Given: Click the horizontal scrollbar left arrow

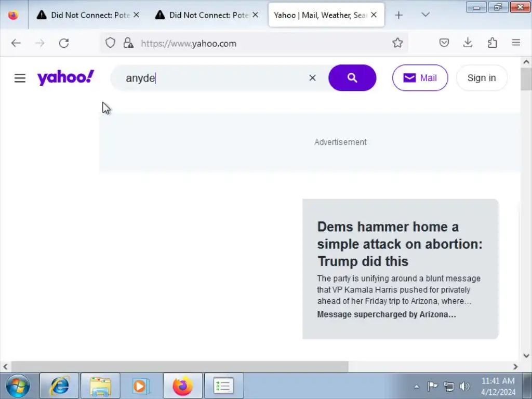Looking at the screenshot, I should coord(5,367).
